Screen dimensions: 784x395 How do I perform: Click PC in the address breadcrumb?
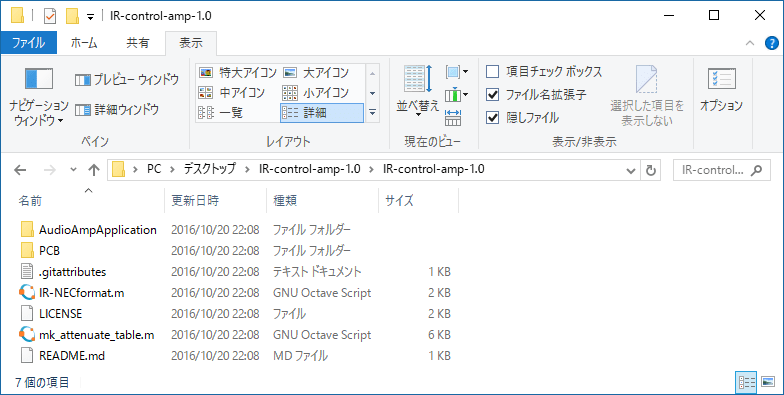[154, 169]
